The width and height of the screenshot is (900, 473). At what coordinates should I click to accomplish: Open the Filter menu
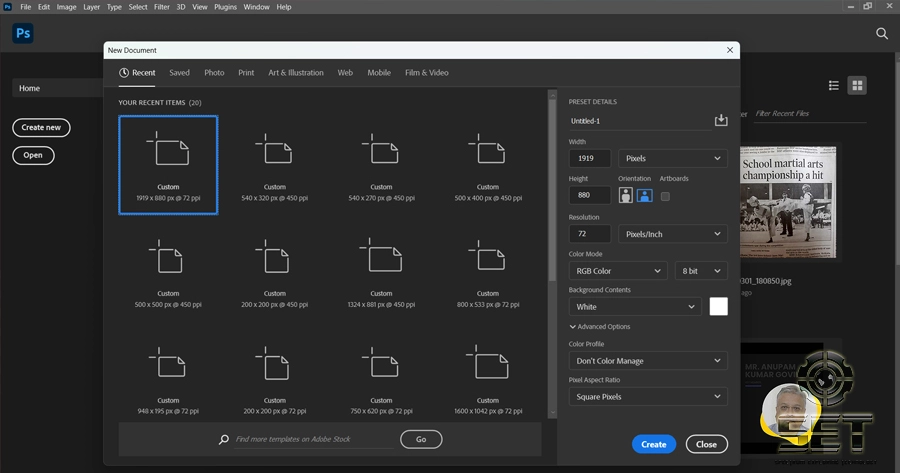point(161,7)
